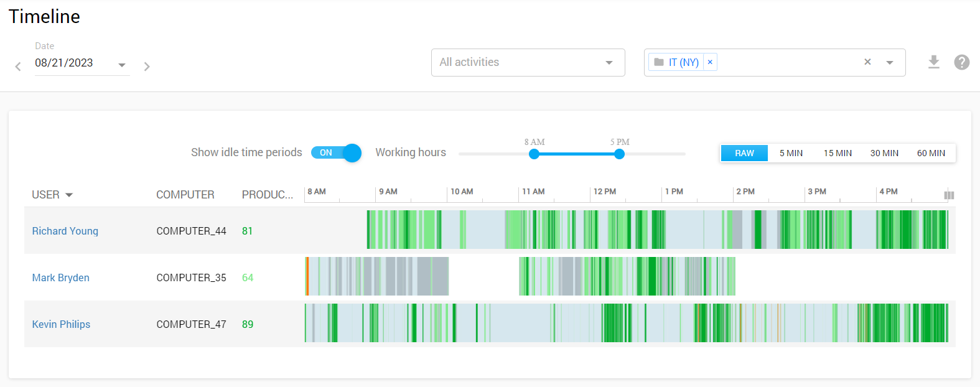Toggle off Show idle time periods switch
This screenshot has height=387, width=980.
point(336,153)
